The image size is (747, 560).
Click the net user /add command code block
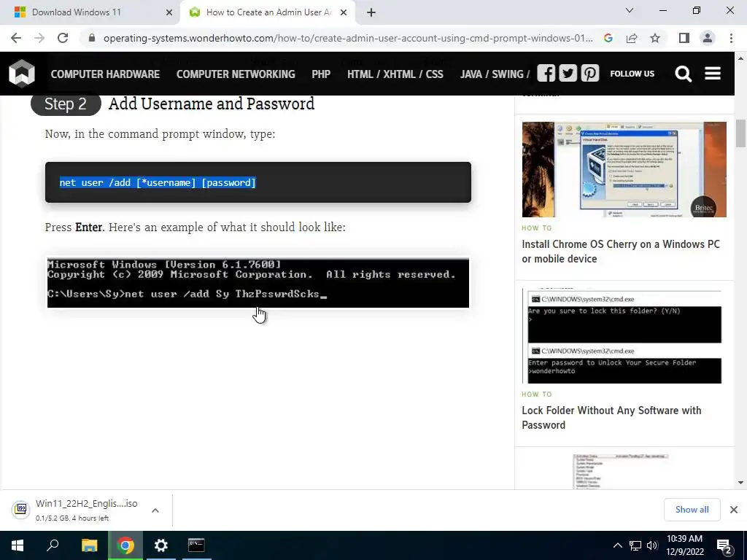pyautogui.click(x=258, y=182)
